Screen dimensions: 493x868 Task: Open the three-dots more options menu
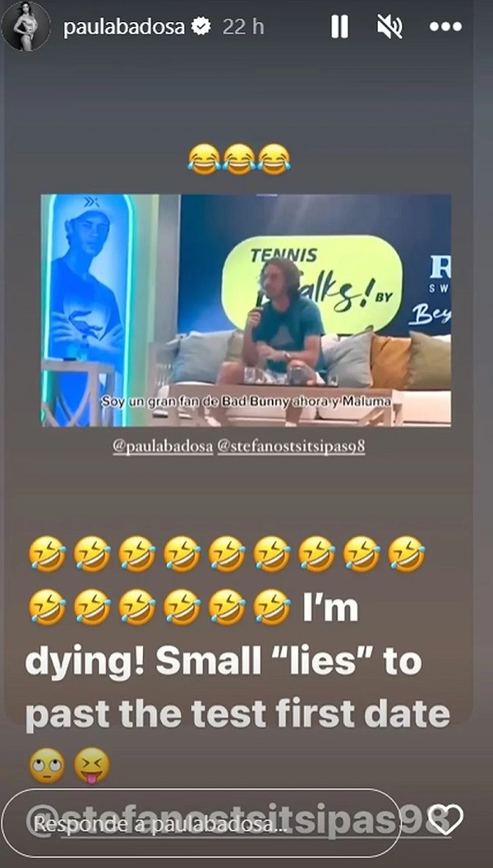[x=446, y=26]
